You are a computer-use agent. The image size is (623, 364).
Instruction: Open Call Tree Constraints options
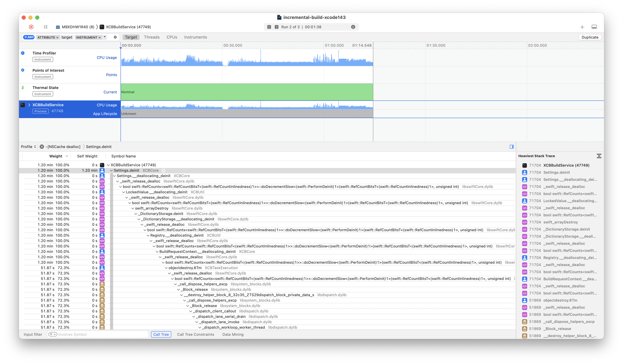(x=195, y=334)
